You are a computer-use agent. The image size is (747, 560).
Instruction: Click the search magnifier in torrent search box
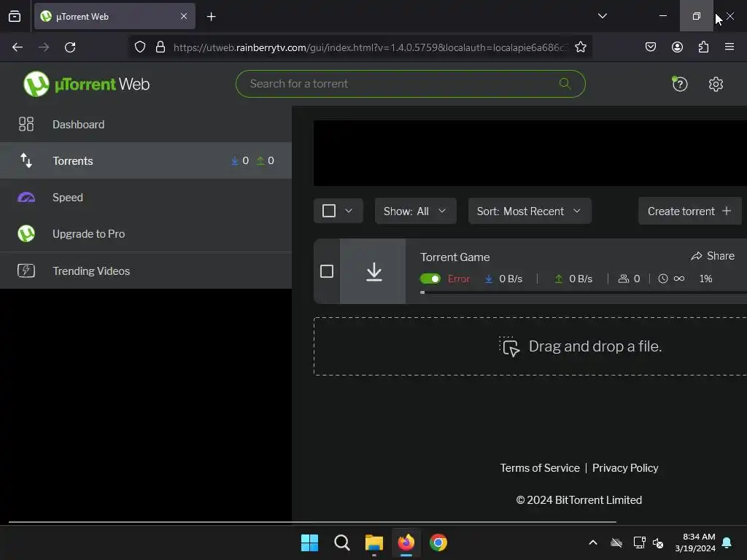[x=565, y=84]
